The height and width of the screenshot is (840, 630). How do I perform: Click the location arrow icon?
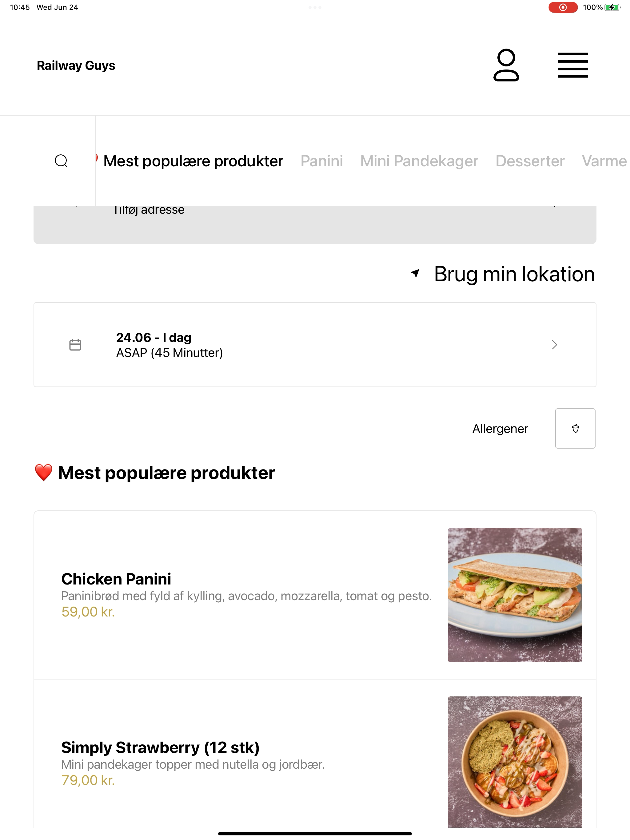415,273
